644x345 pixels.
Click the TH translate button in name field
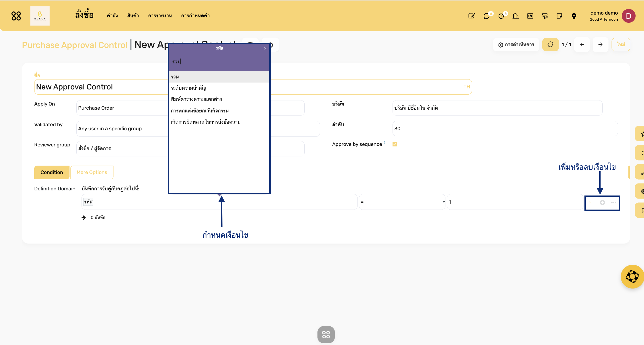467,87
